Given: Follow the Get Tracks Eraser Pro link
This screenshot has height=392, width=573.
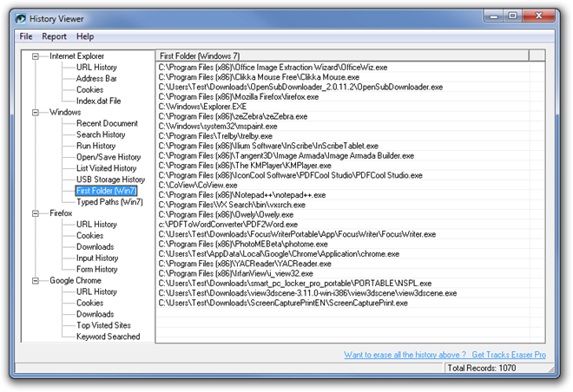Looking at the screenshot, I should click(x=509, y=355).
